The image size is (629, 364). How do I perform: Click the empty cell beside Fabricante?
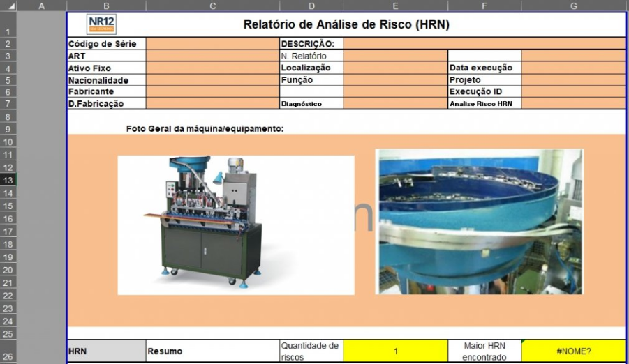(212, 91)
